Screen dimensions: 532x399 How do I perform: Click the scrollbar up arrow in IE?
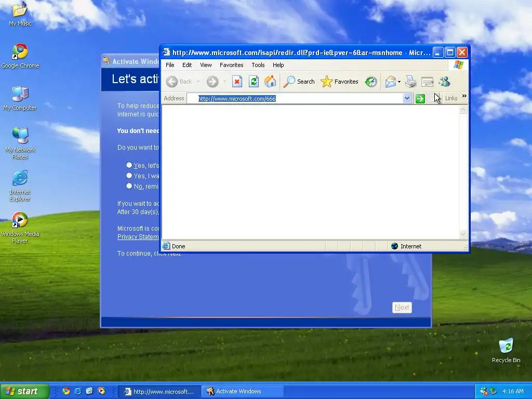[463, 110]
